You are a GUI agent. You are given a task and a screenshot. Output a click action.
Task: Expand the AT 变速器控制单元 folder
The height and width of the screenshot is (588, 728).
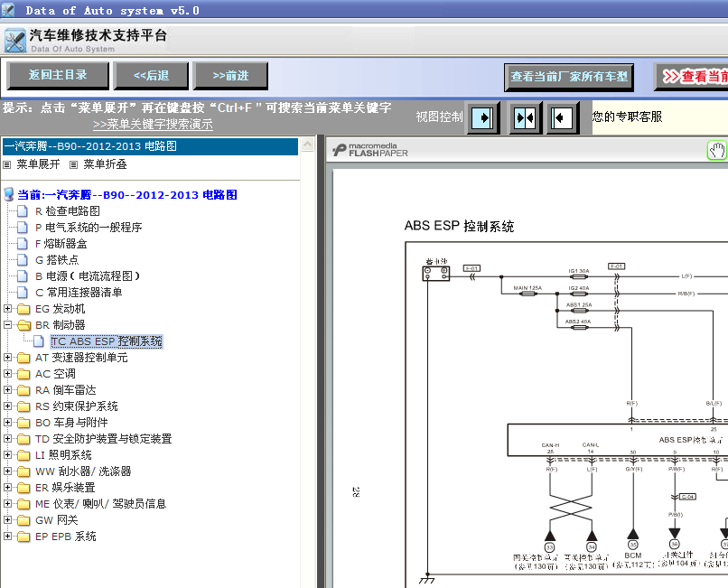[x=7, y=357]
